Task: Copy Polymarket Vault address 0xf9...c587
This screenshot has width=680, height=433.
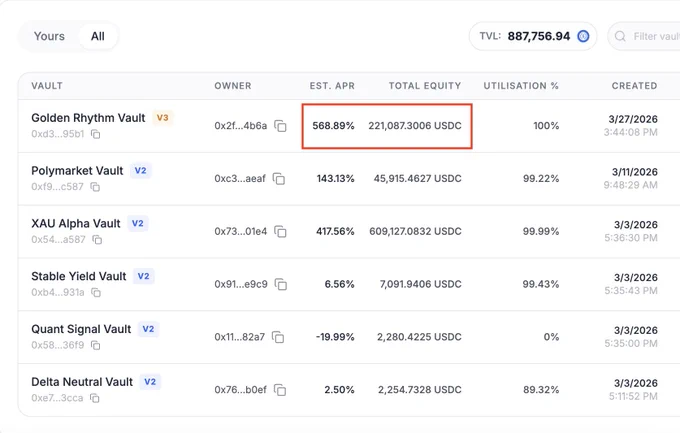Action: pyautogui.click(x=95, y=187)
